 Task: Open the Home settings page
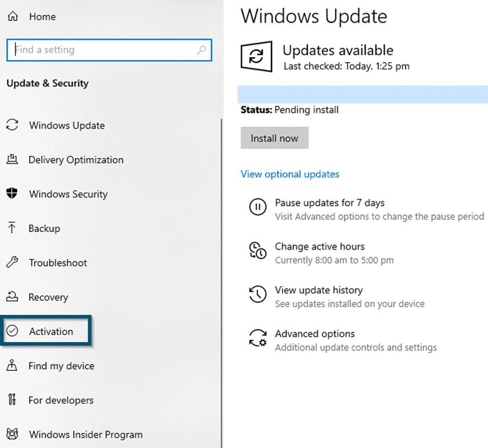(42, 17)
